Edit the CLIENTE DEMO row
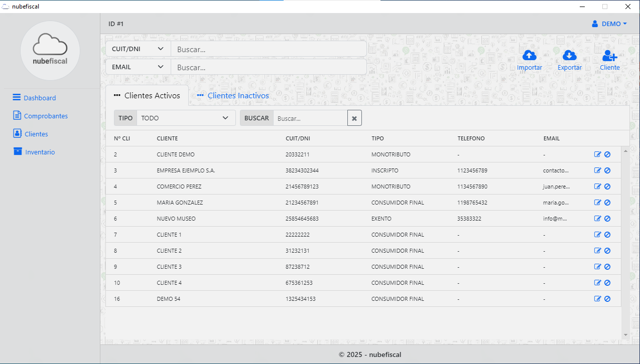The height and width of the screenshot is (364, 640). tap(597, 154)
